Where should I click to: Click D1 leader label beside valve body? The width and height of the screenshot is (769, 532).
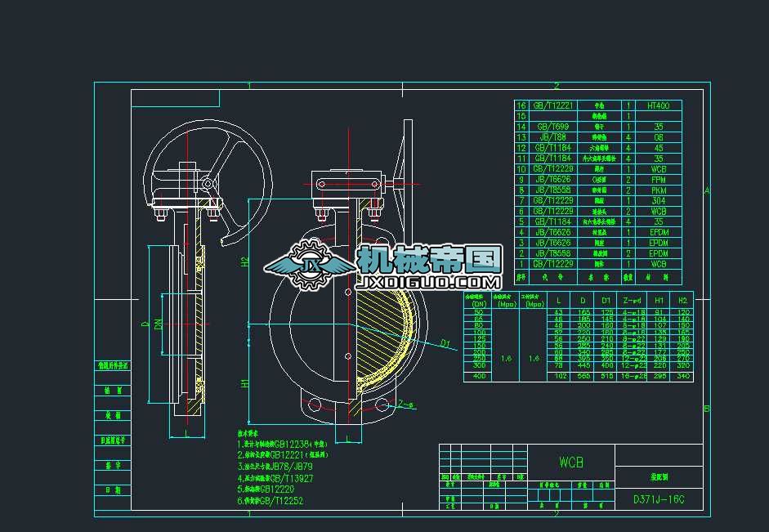[x=445, y=343]
